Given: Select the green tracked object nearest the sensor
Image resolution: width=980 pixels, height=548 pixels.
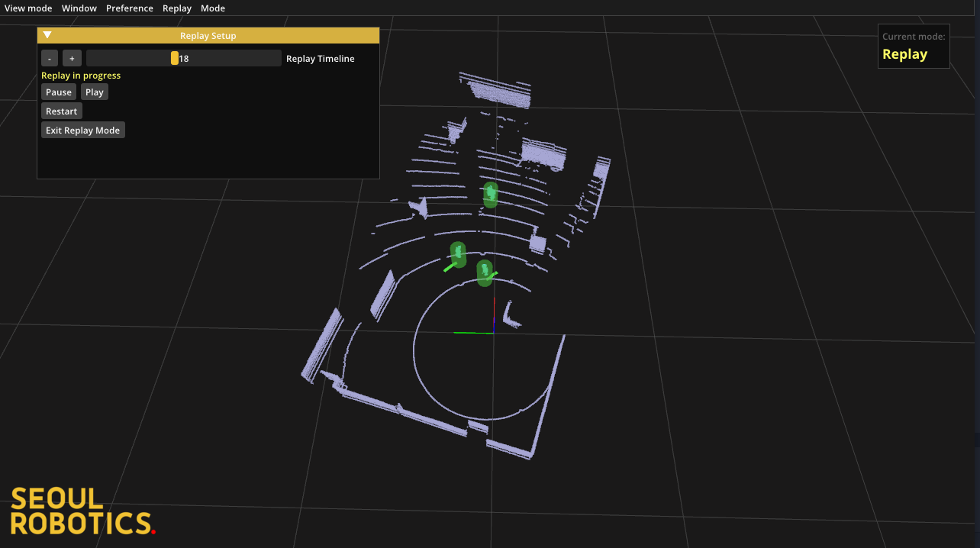Looking at the screenshot, I should coord(484,272).
